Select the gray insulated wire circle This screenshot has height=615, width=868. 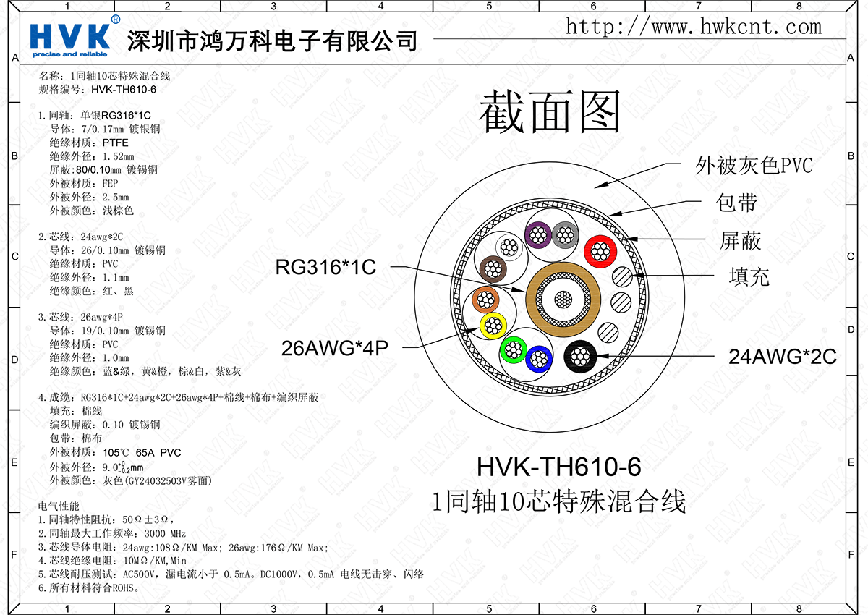point(564,236)
